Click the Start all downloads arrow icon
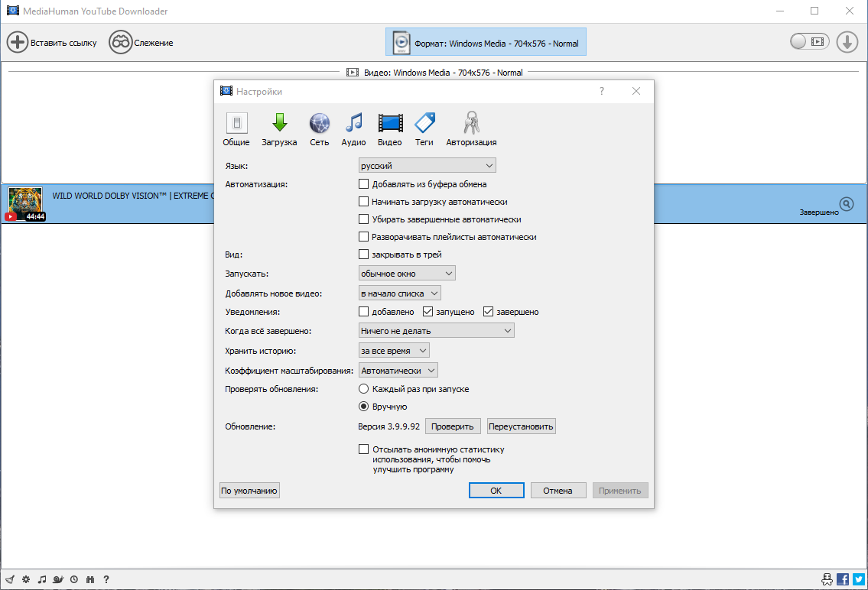This screenshot has height=590, width=868. pyautogui.click(x=847, y=42)
